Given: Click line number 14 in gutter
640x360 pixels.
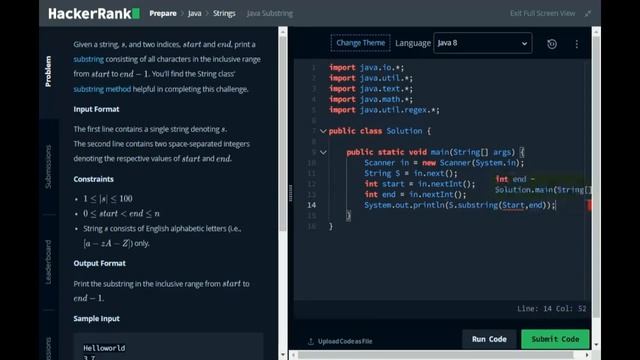Looking at the screenshot, I should click(311, 205).
